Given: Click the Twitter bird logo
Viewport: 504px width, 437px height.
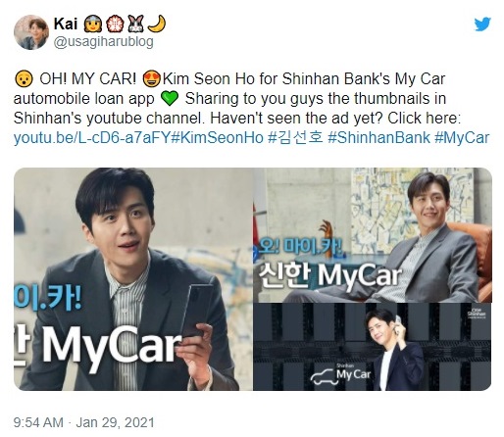Looking at the screenshot, I should tap(482, 24).
